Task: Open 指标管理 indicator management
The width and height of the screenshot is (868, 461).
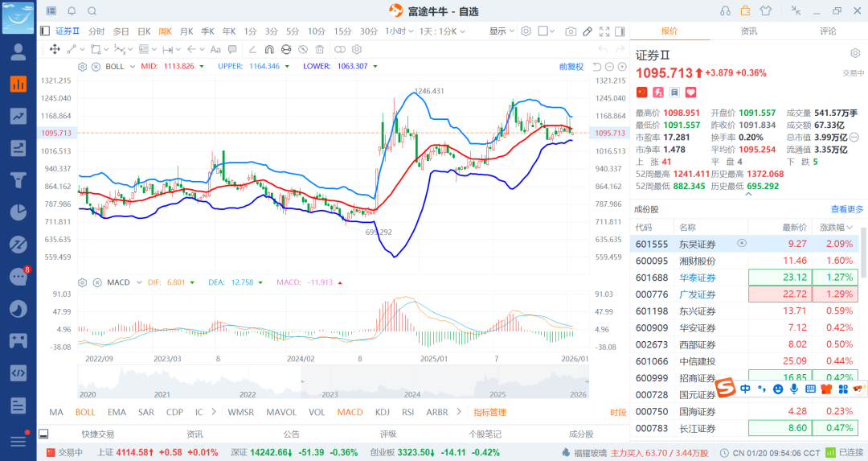Action: (x=489, y=412)
